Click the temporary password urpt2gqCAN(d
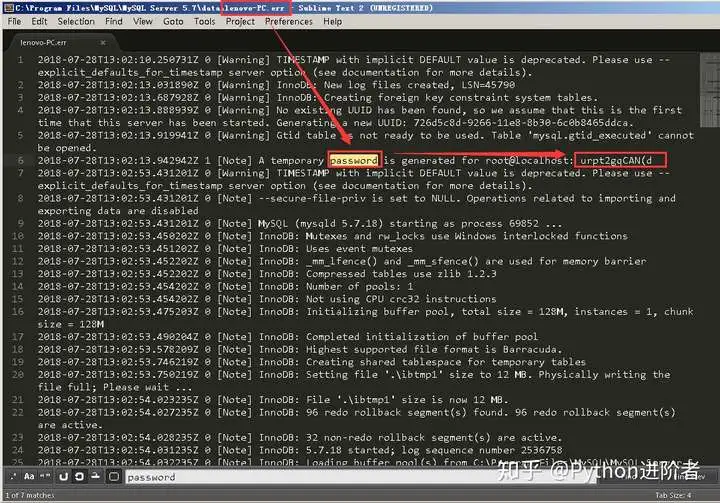Screen dimensions: 720x503 pyautogui.click(x=615, y=160)
